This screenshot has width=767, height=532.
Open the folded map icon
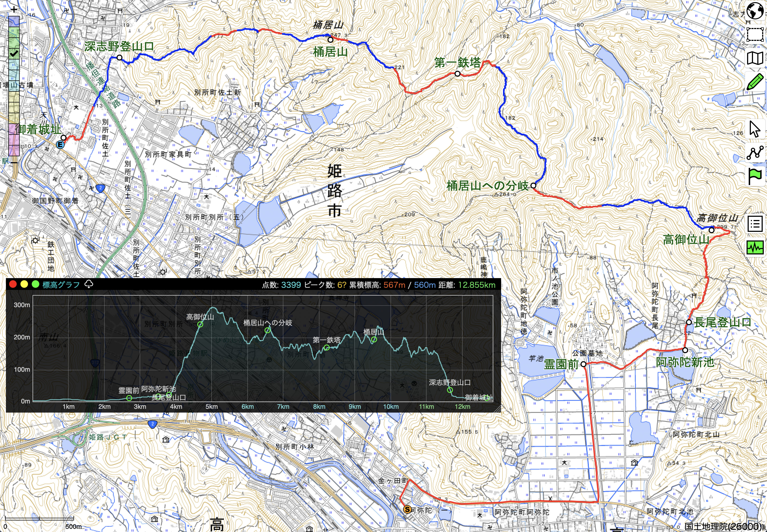pyautogui.click(x=755, y=58)
